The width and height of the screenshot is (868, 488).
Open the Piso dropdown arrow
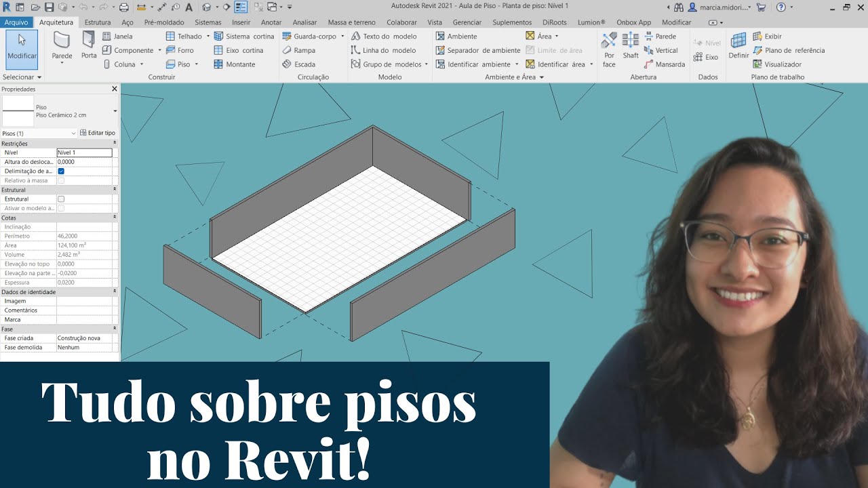coord(197,64)
